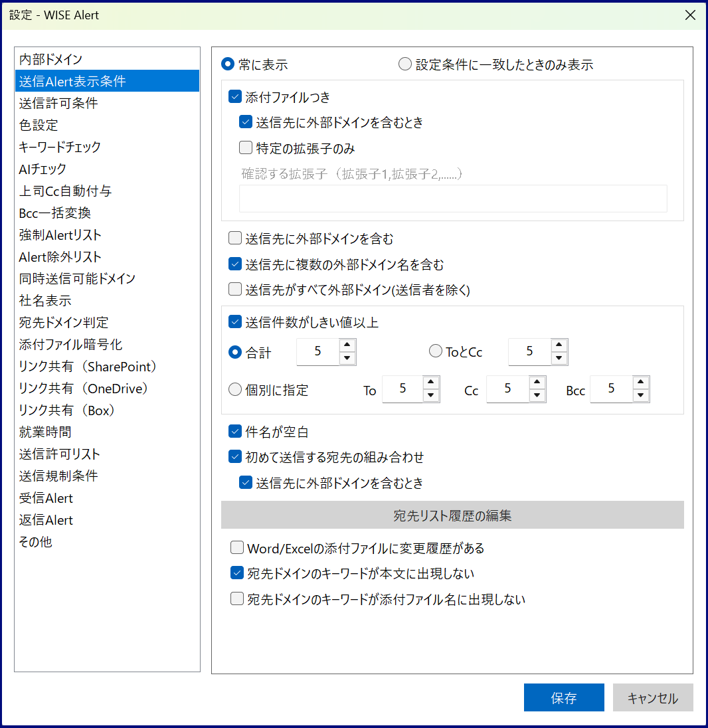Enable 送信先がすべて外部ドメイン(送信者を除く) checkbox

pyautogui.click(x=235, y=289)
